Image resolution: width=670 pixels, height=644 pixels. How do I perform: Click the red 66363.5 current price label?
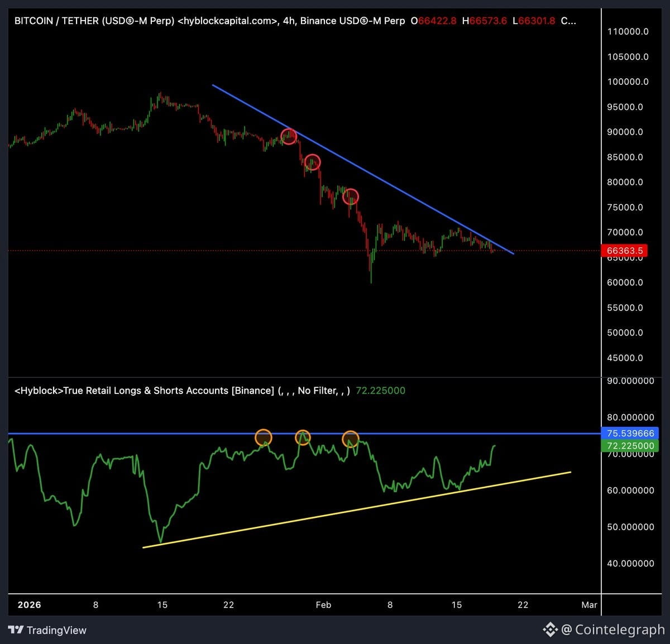tap(624, 251)
